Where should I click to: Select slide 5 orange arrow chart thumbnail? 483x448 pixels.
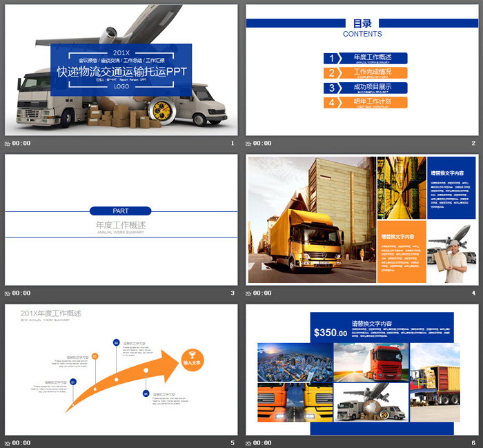coord(121,369)
